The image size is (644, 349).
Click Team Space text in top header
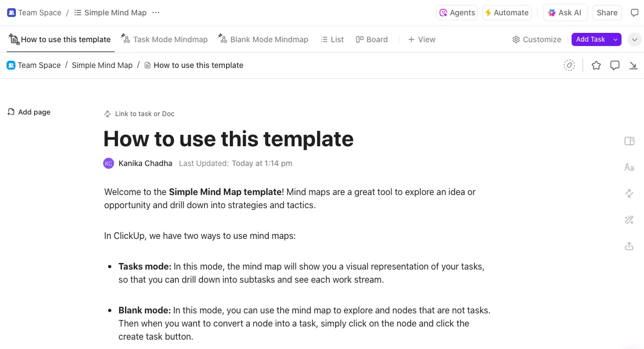click(40, 13)
